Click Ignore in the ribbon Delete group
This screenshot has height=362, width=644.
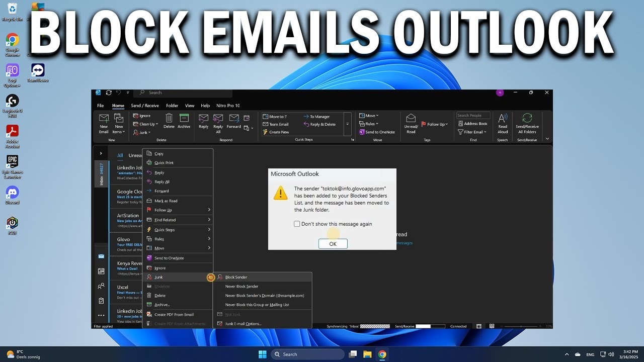(x=142, y=116)
